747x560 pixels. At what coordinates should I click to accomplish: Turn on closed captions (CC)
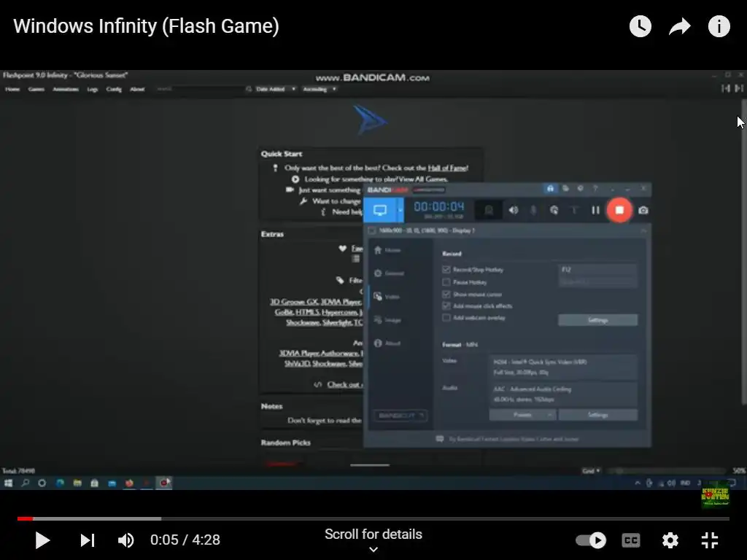coord(631,540)
